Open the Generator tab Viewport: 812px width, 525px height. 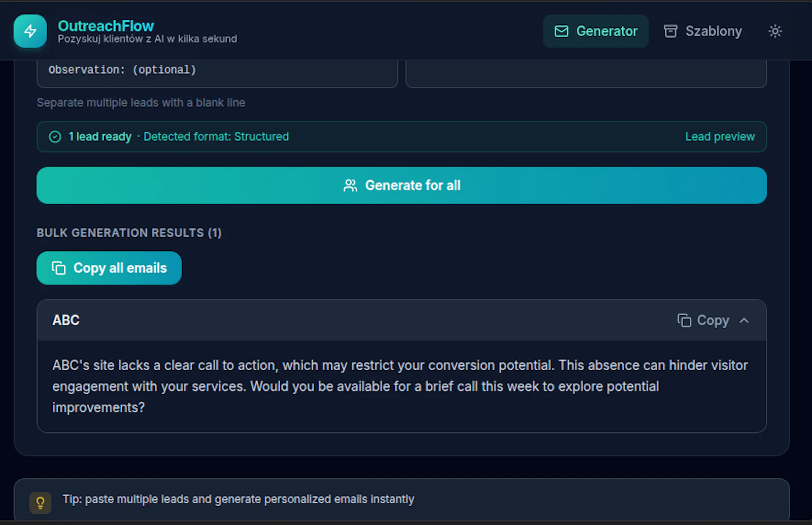[596, 31]
